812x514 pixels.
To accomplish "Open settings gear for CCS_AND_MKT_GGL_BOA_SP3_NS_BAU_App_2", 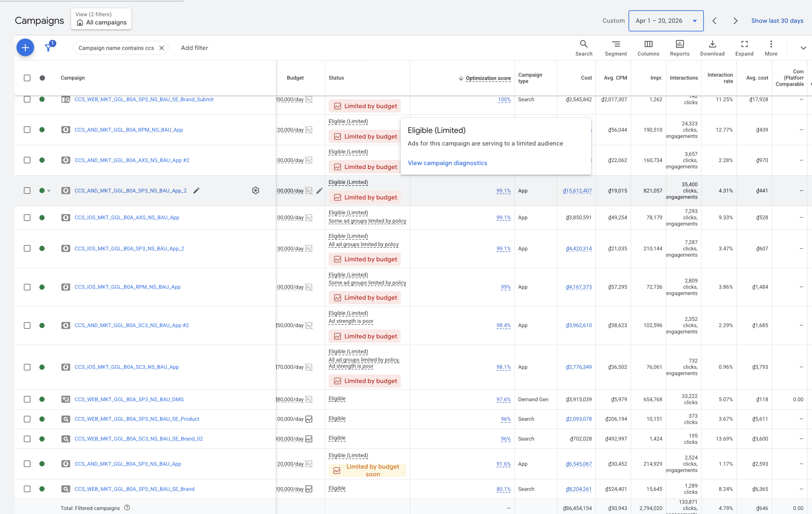I will pos(256,191).
